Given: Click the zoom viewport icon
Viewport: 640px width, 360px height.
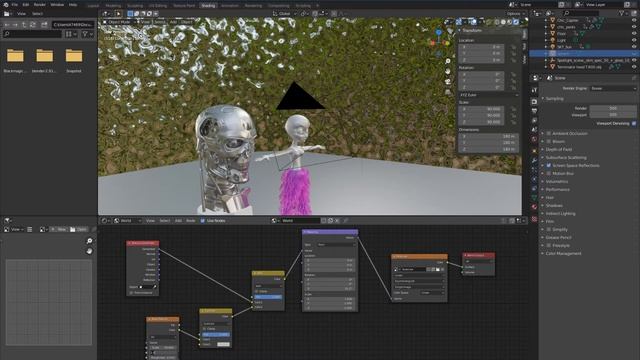Looking at the screenshot, I should click(448, 61).
